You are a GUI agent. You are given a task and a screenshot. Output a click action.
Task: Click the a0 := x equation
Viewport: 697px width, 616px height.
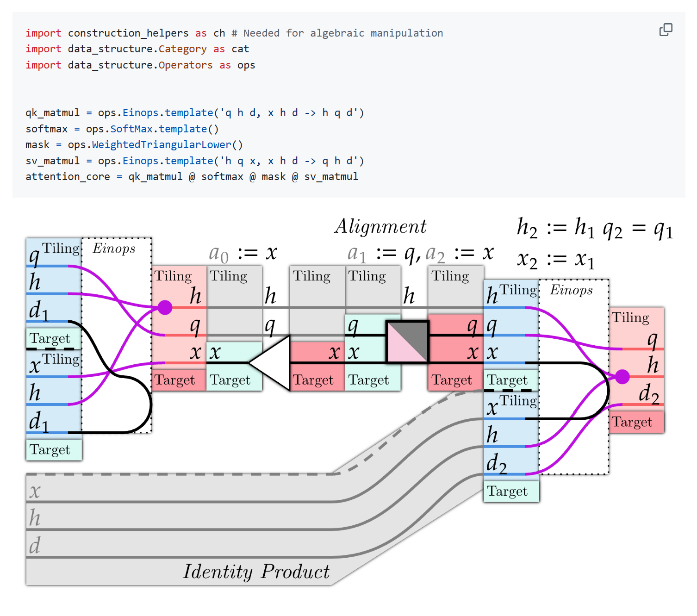(243, 253)
